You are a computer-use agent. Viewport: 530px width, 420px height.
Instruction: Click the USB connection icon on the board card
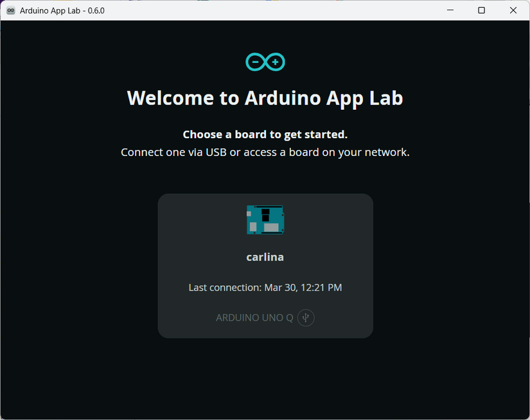(x=306, y=318)
